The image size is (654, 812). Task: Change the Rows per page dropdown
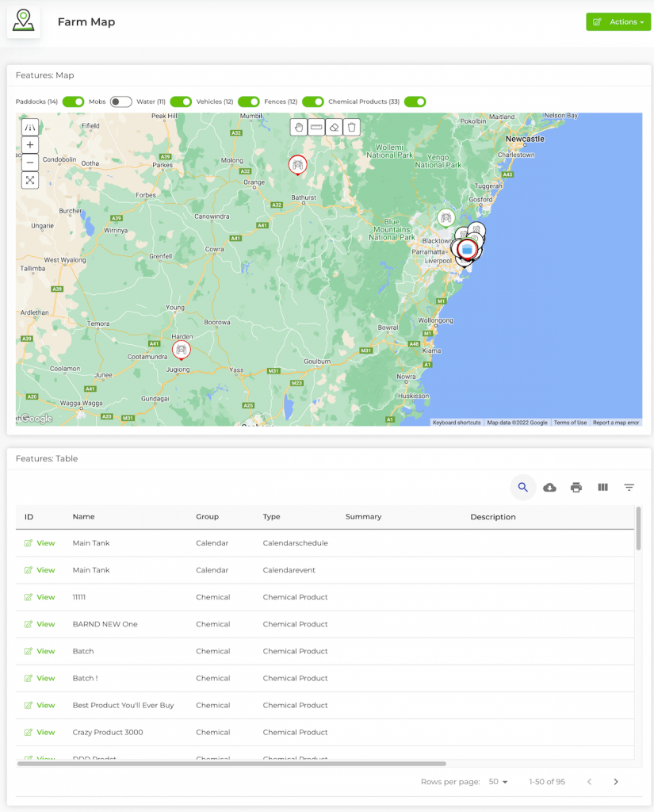498,781
